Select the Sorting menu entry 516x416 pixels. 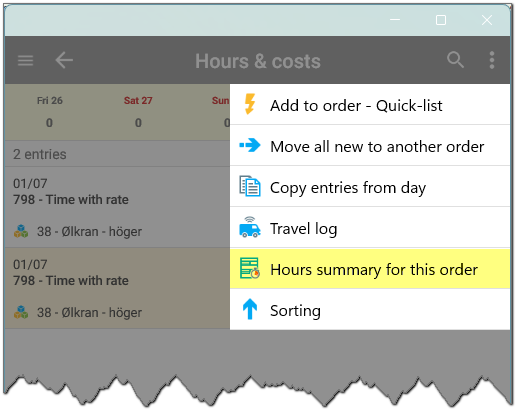click(370, 310)
